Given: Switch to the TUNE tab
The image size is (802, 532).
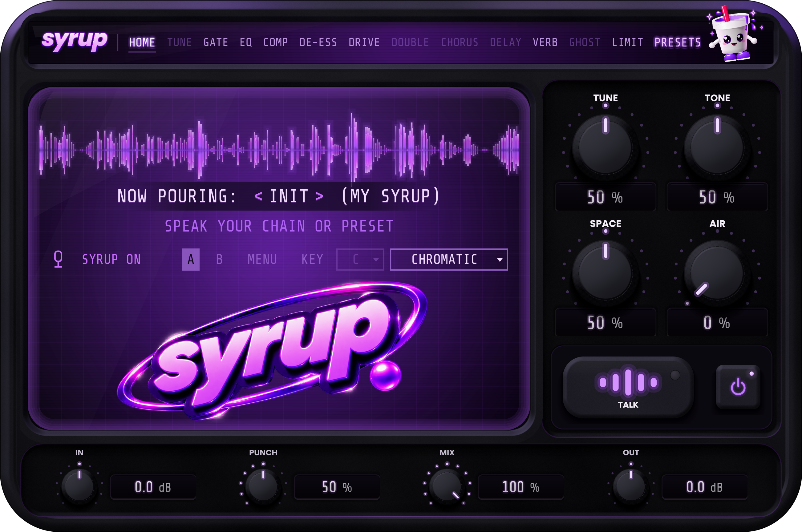Looking at the screenshot, I should click(180, 42).
